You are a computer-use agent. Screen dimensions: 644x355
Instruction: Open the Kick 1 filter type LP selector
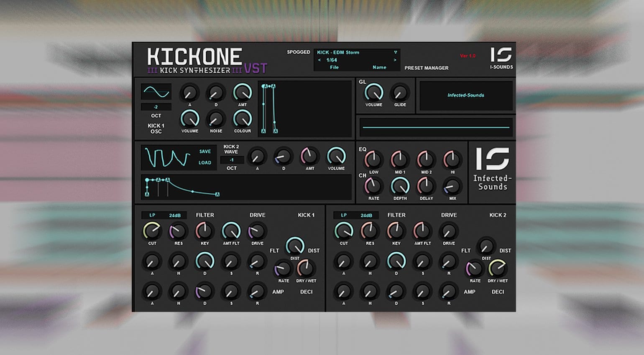coord(152,215)
